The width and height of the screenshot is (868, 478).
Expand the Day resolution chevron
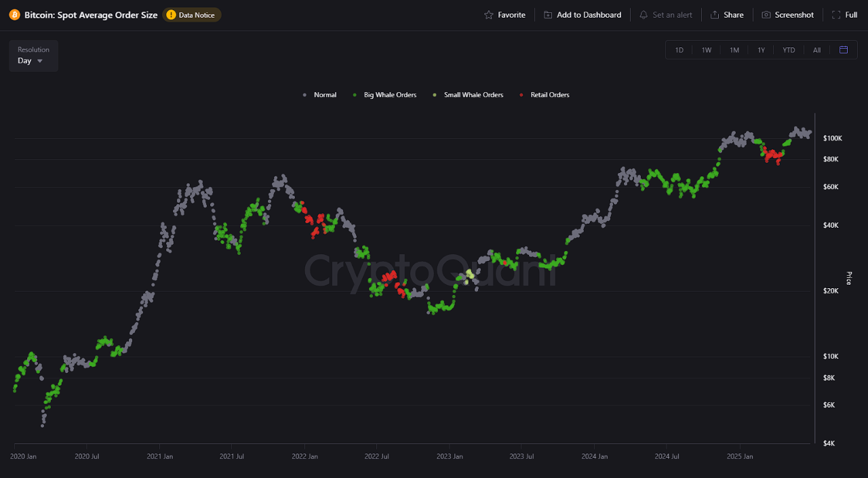pyautogui.click(x=39, y=60)
